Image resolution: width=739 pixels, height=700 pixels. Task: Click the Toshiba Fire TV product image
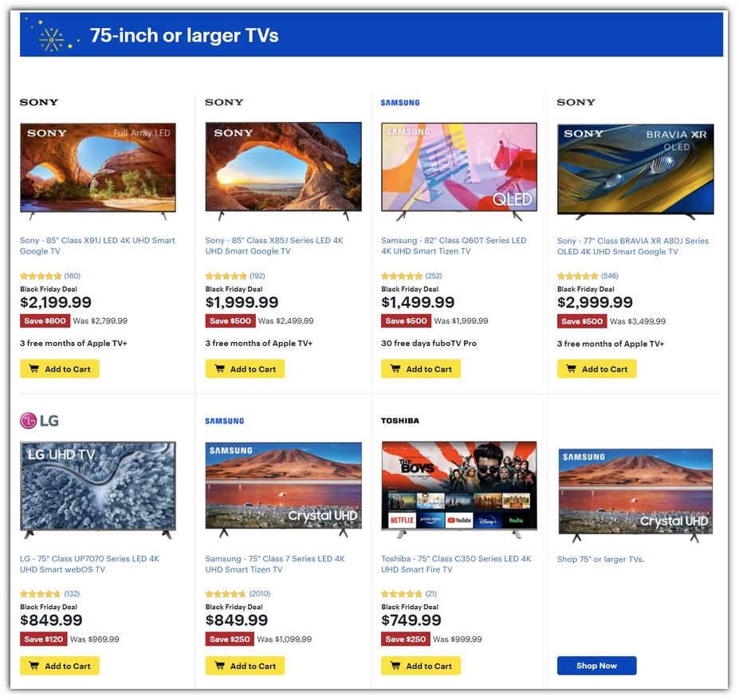click(x=459, y=490)
